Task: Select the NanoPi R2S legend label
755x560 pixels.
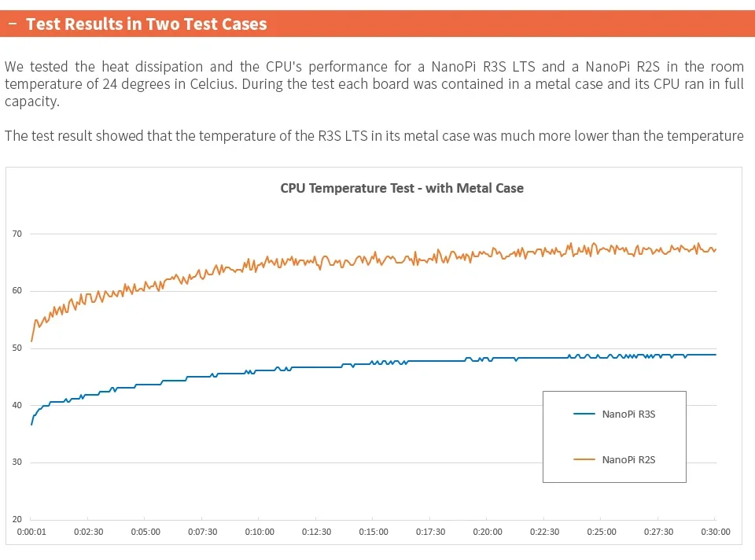Action: 628,459
